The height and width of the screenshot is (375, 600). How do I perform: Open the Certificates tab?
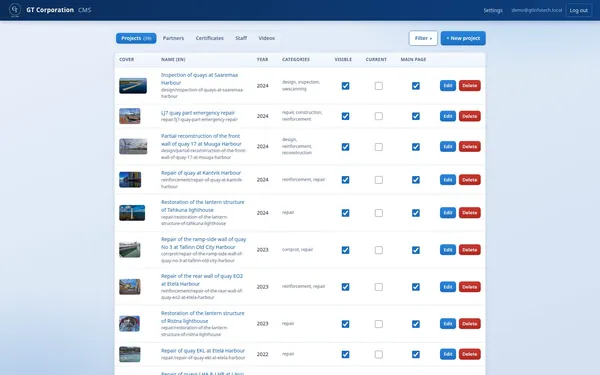click(210, 38)
